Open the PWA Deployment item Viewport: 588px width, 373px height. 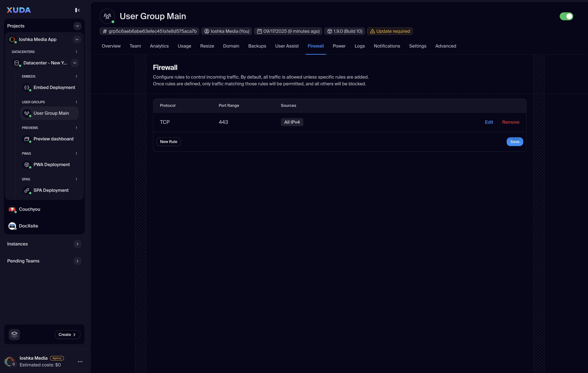[x=52, y=164]
